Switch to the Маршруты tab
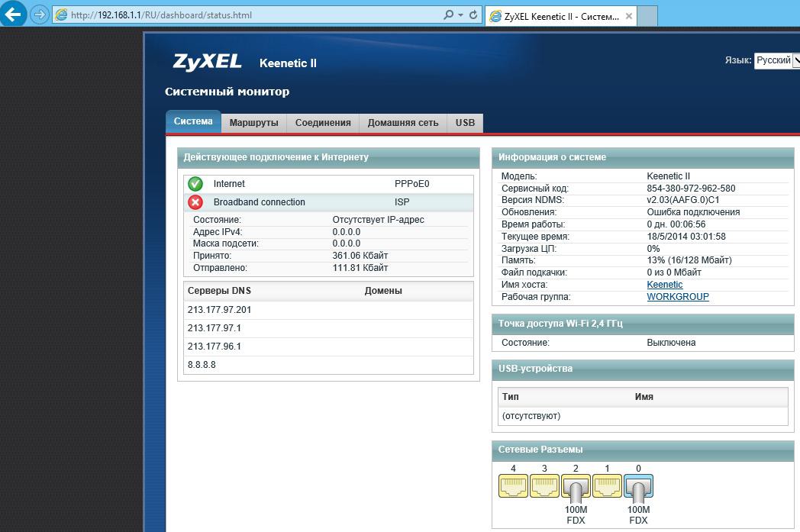 [x=254, y=123]
